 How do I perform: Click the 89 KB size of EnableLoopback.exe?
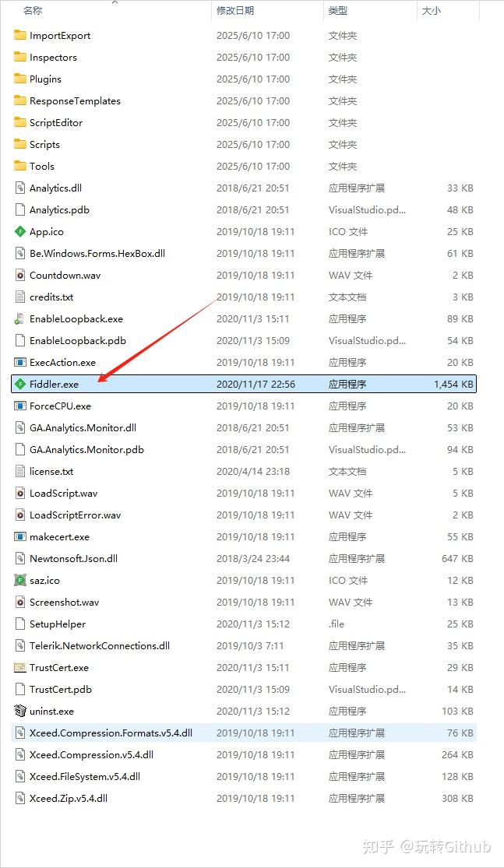[x=460, y=319]
